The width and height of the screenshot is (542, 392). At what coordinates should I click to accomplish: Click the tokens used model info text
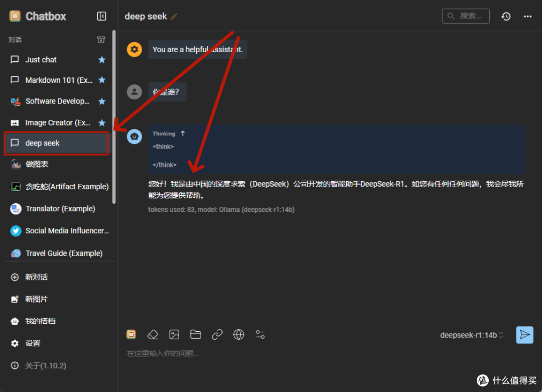tap(221, 209)
